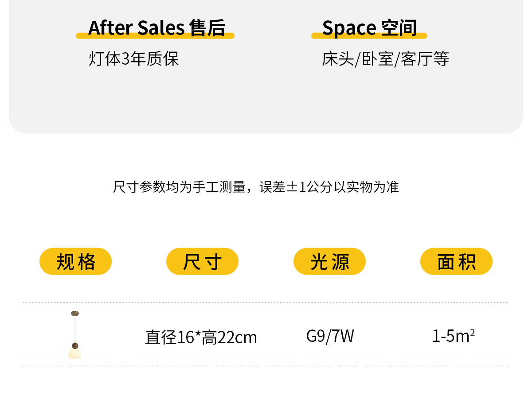Click the superscript 2 in the area value
The image size is (532, 403).
coord(473,332)
